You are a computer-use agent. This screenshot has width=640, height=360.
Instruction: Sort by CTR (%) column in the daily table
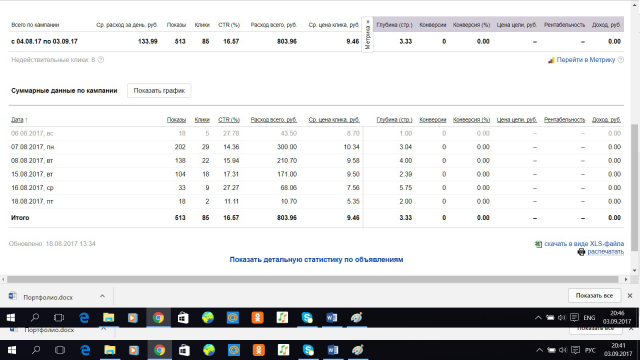pos(229,120)
